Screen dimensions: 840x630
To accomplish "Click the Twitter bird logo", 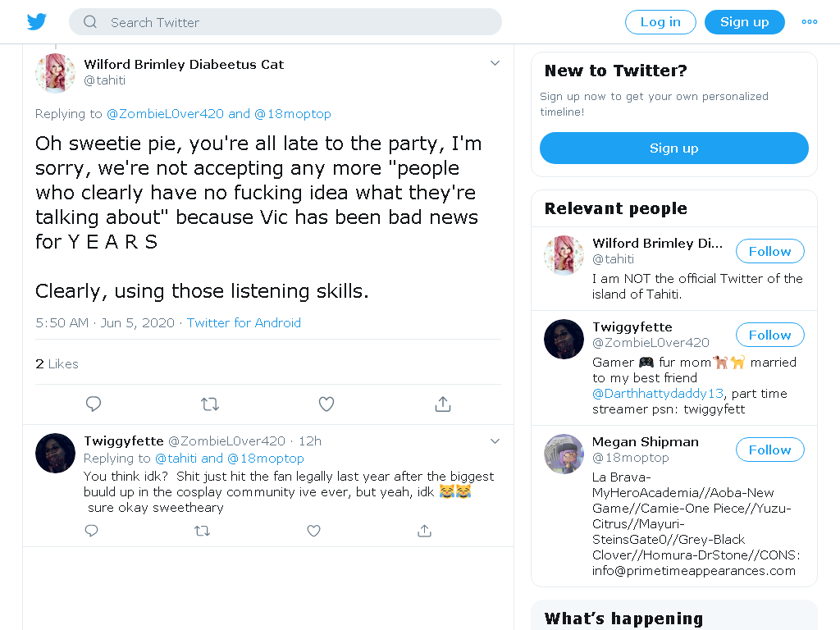I will (x=36, y=22).
